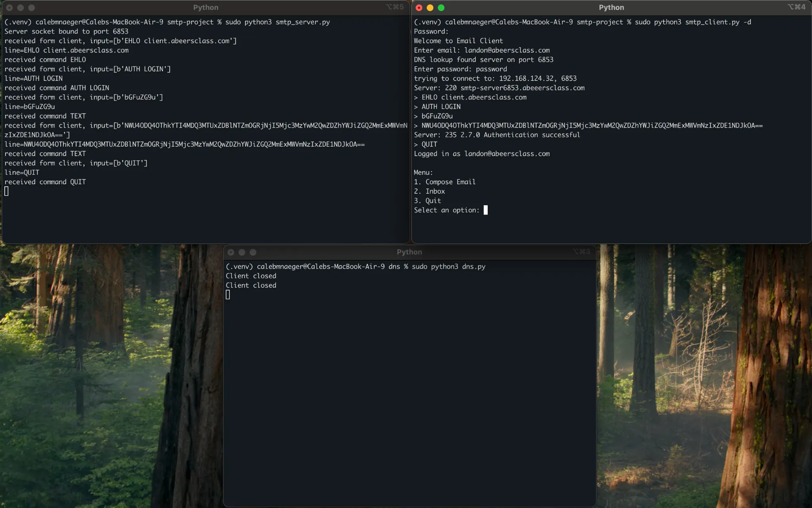Click '3. Quit' menu line
Screen dimensions: 812x508
[x=427, y=201]
